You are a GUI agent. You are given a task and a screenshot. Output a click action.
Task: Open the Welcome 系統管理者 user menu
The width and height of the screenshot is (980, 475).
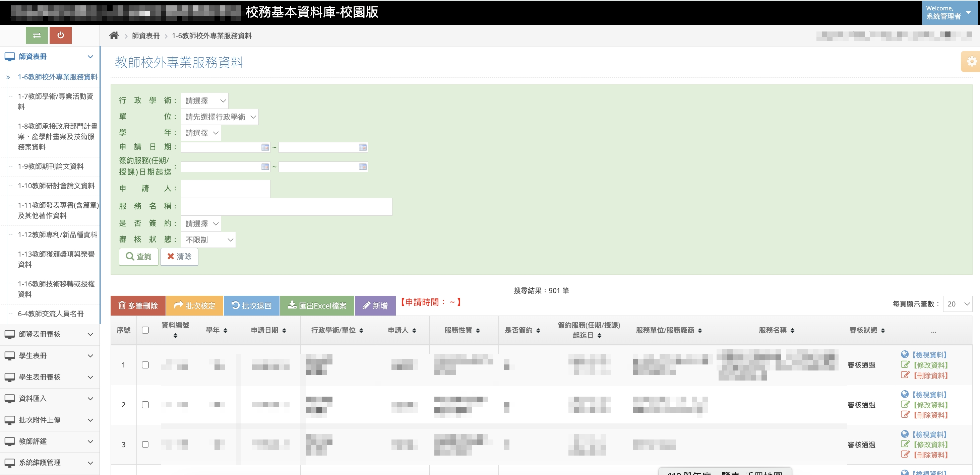tap(949, 12)
